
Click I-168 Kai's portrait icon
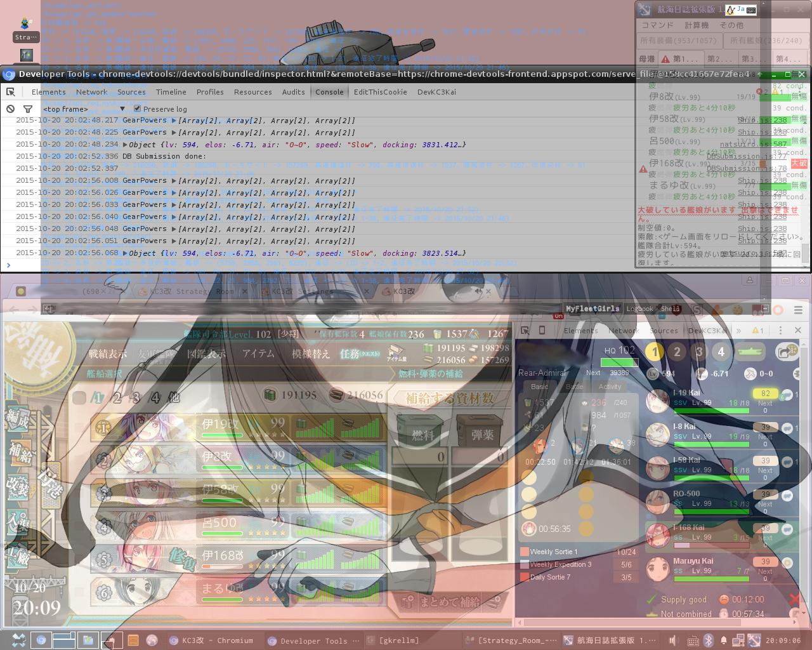click(x=658, y=535)
